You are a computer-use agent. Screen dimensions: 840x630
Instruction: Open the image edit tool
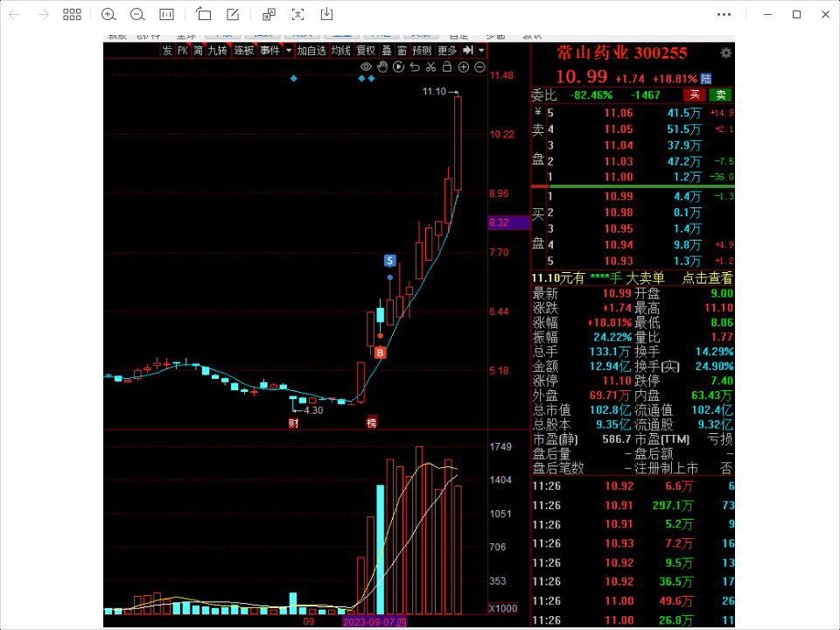[233, 15]
